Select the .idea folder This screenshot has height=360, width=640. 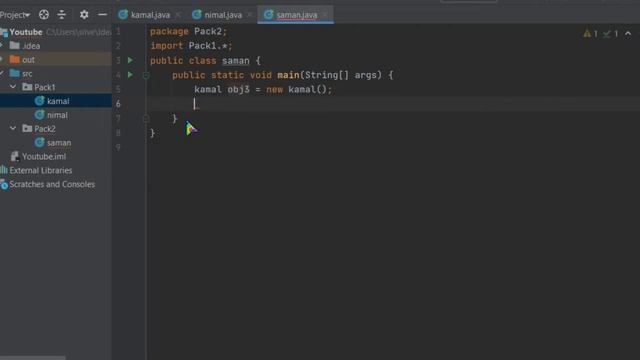point(31,46)
